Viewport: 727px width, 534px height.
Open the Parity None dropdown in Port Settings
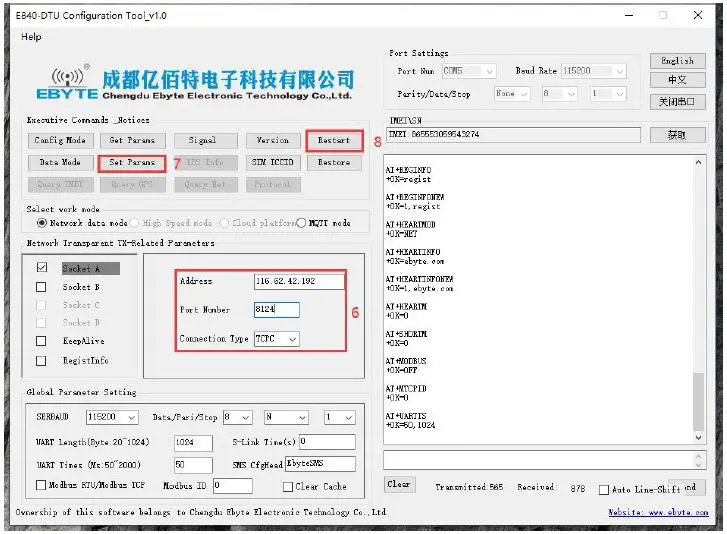(512, 94)
